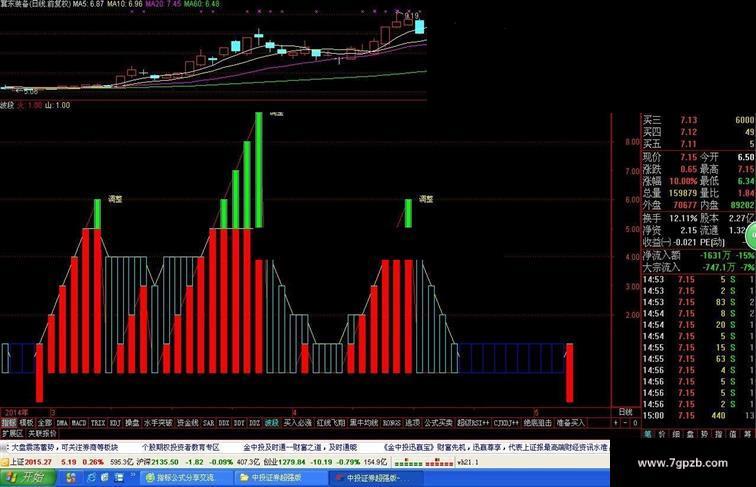Choose the 黑牛均线 indicator tab

click(364, 423)
